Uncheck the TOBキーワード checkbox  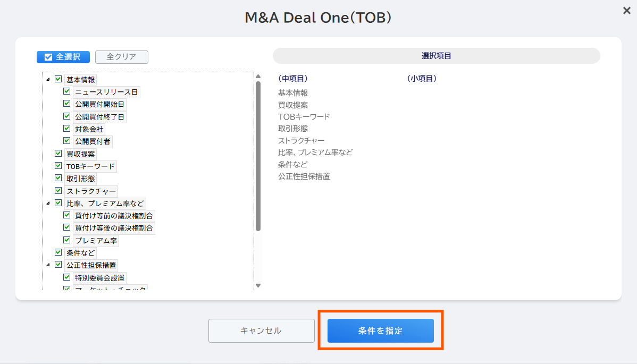pyautogui.click(x=58, y=166)
